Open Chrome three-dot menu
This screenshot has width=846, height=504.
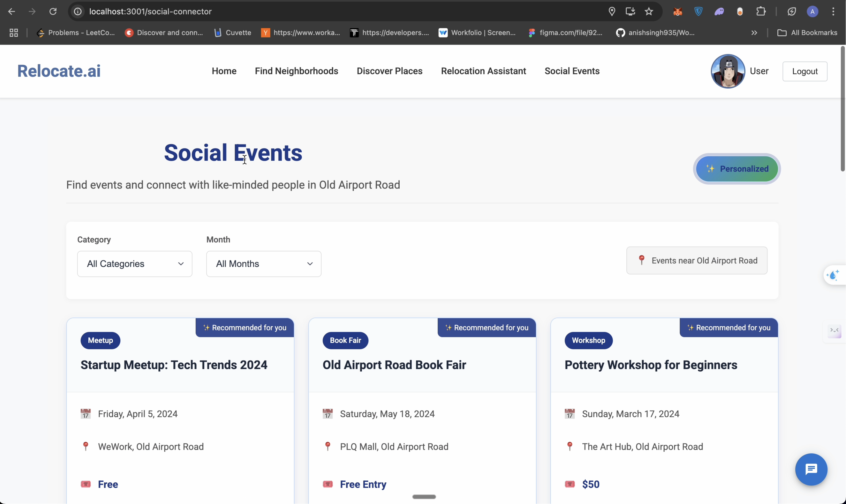pos(833,12)
